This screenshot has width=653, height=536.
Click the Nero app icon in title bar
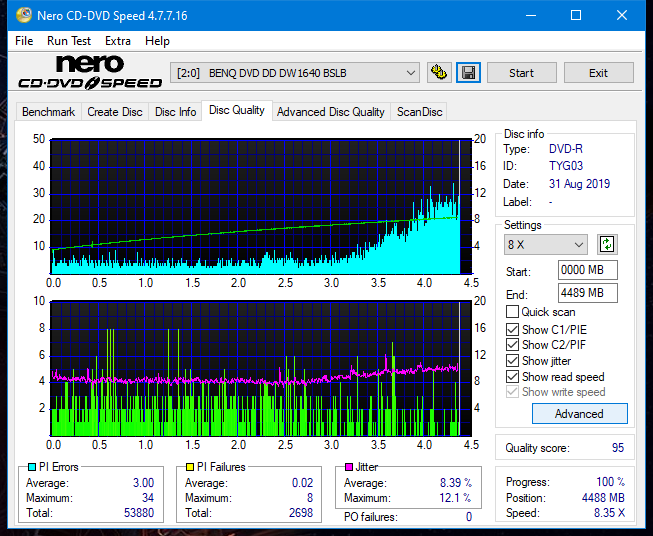coord(23,15)
